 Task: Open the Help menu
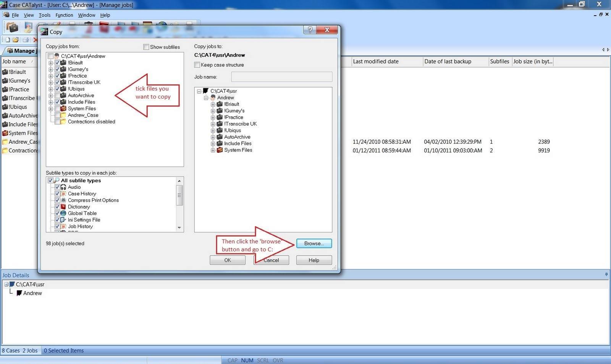tap(105, 15)
